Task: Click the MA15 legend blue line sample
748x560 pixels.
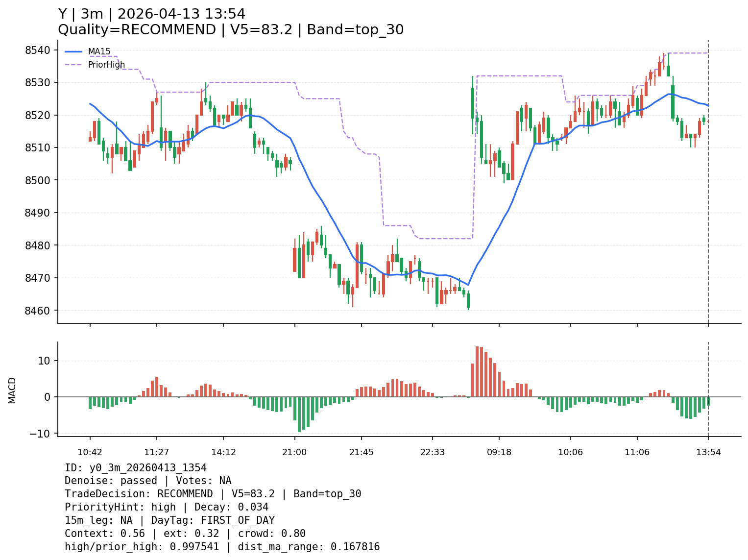Action: point(73,51)
